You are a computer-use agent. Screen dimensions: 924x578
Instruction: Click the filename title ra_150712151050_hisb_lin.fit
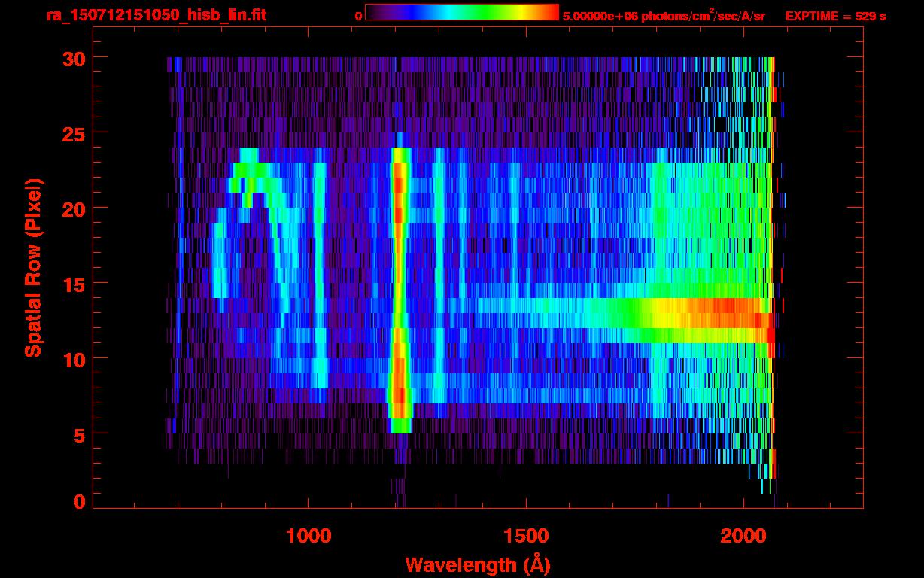point(156,15)
